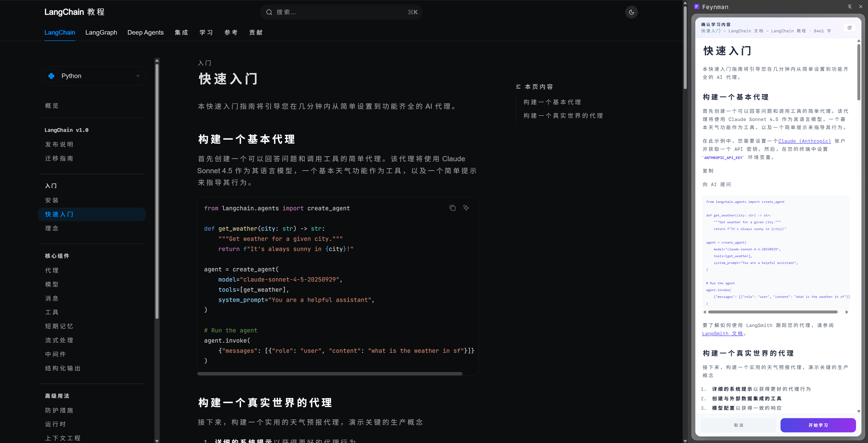The image size is (868, 443).
Task: Click the Python logo icon in sidebar
Action: (52, 76)
